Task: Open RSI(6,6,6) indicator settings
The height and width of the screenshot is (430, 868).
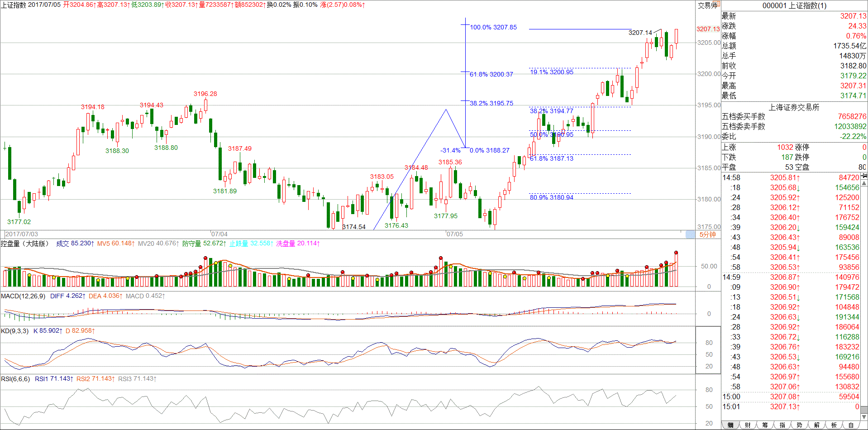Action: click(x=15, y=379)
